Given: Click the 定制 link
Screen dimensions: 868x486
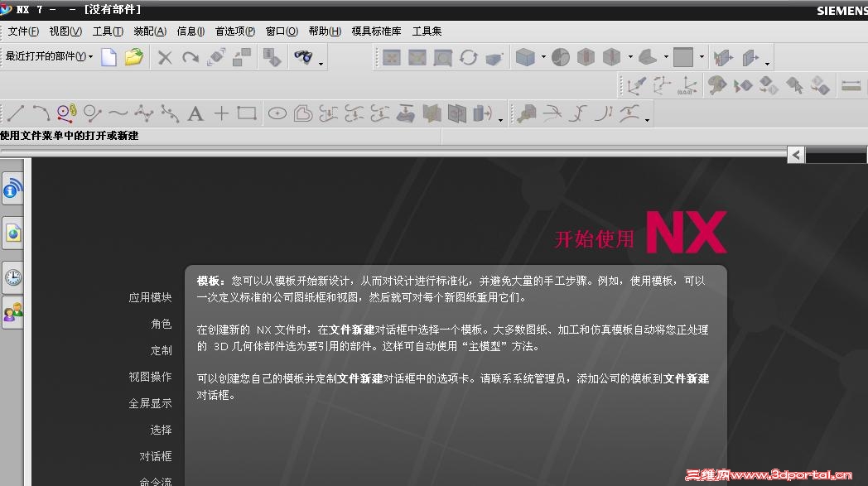Looking at the screenshot, I should (161, 350).
